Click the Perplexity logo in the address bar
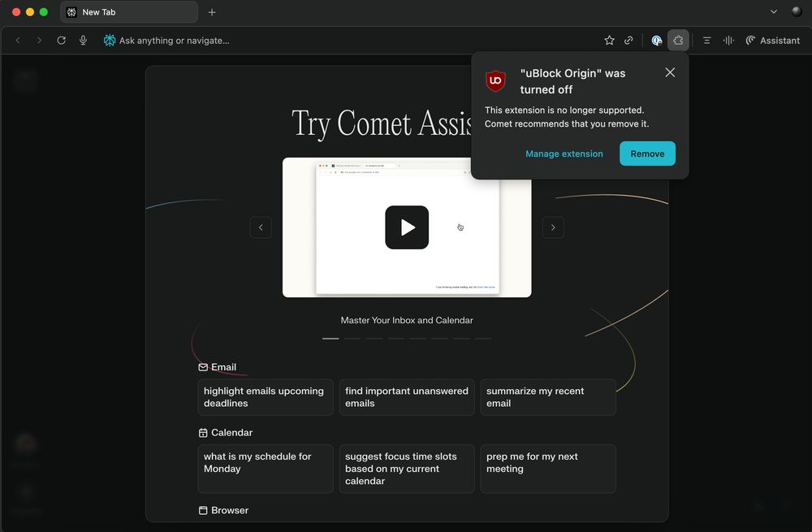Viewport: 812px width, 532px height. tap(110, 41)
